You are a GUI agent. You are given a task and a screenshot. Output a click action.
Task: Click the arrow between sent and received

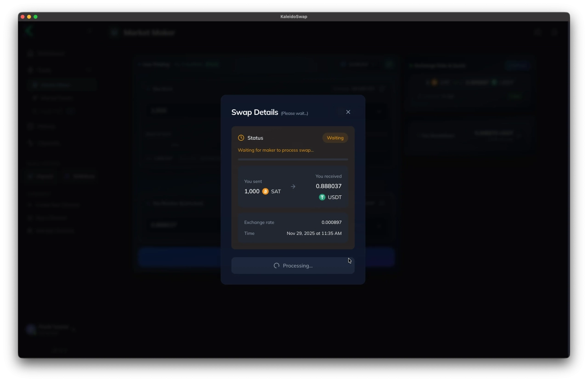click(293, 187)
